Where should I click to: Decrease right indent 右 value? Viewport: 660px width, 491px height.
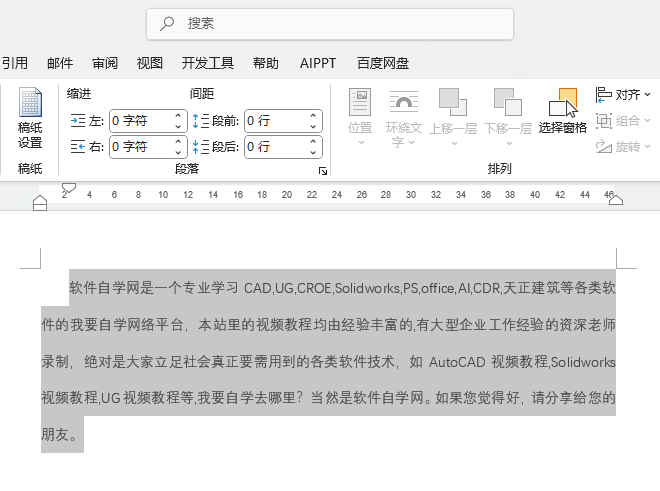[178, 152]
